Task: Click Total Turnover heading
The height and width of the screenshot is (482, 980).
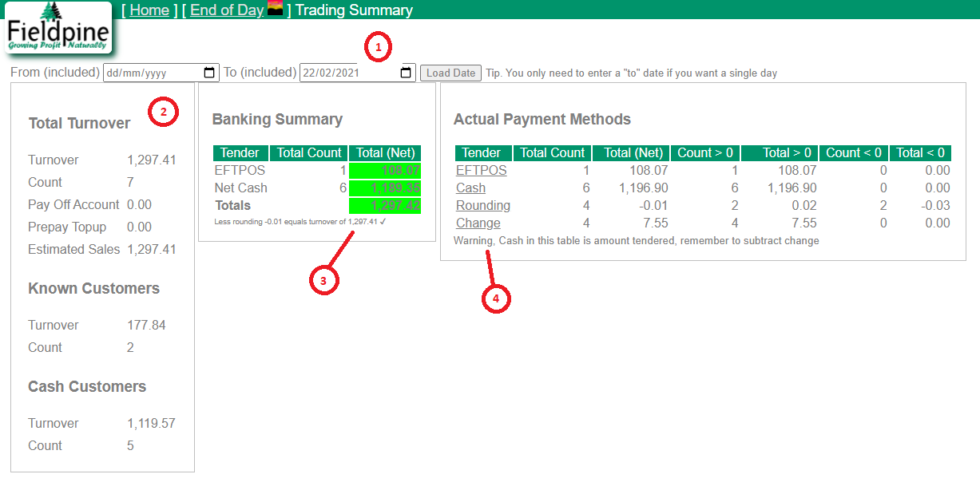Action: 79,123
